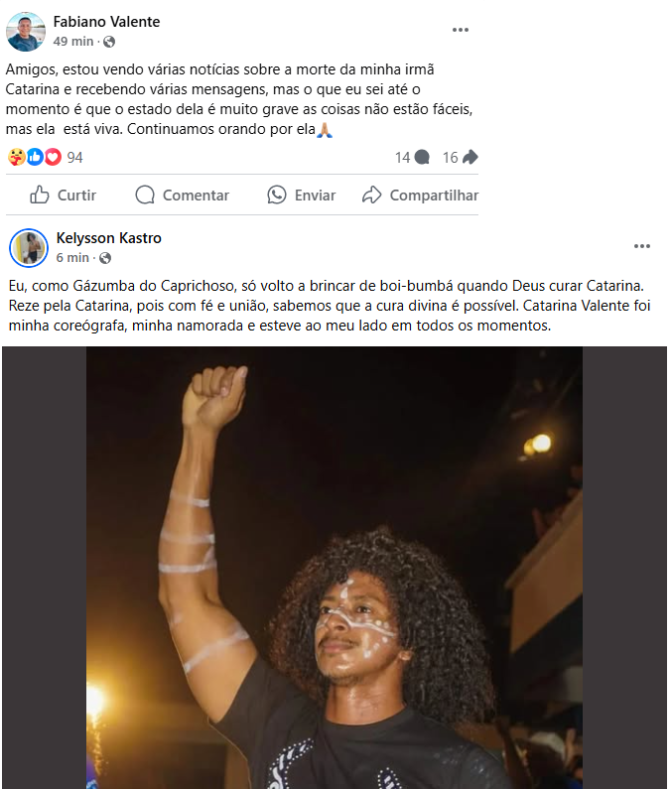Screen dimensions: 672x789
Task: Open the three-dot menu on Fabiano's post
Action: click(461, 30)
